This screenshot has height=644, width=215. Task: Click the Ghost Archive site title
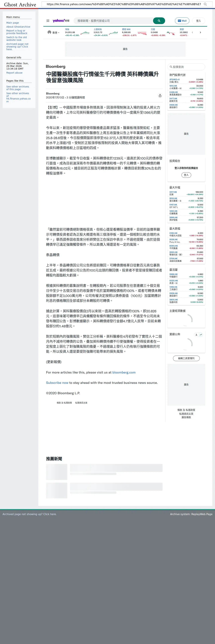tap(20, 5)
